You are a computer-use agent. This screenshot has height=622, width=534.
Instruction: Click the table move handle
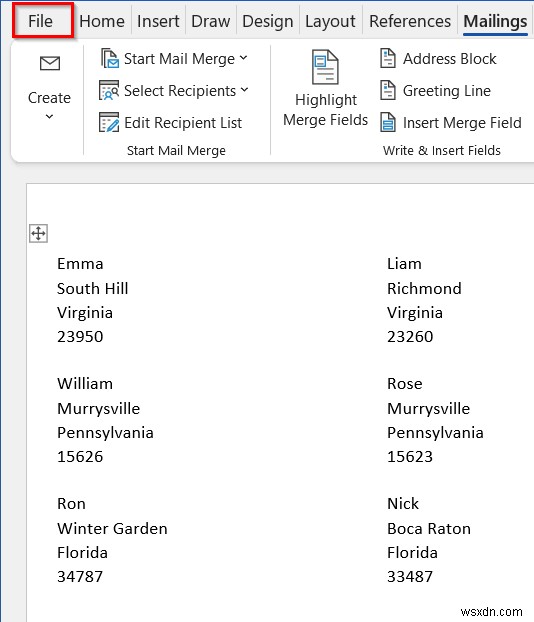[38, 233]
